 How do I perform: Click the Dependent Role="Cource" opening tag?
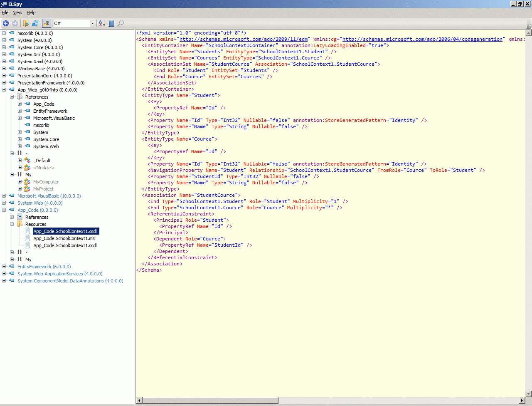pos(190,239)
